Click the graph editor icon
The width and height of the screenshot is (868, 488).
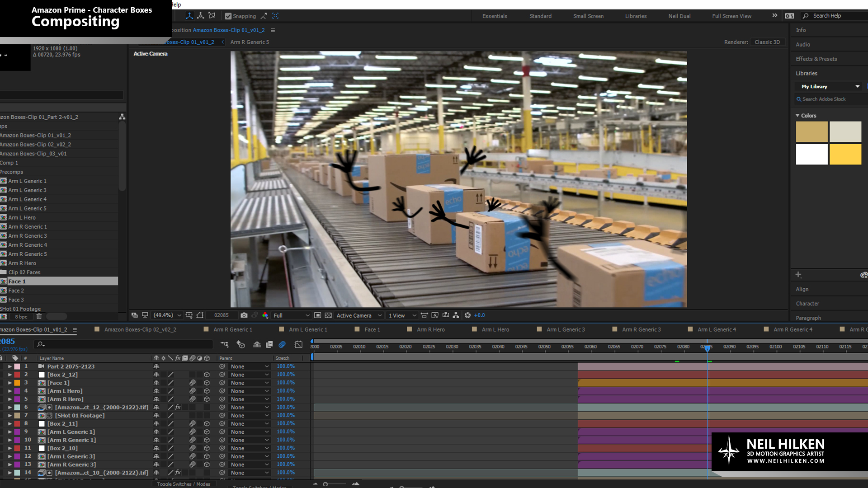pyautogui.click(x=298, y=344)
